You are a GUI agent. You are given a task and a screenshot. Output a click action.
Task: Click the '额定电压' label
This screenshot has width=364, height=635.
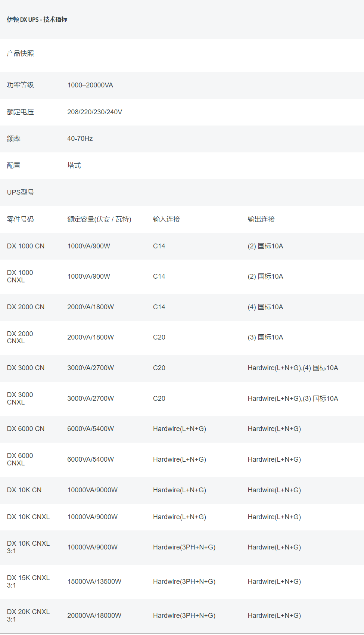21,112
